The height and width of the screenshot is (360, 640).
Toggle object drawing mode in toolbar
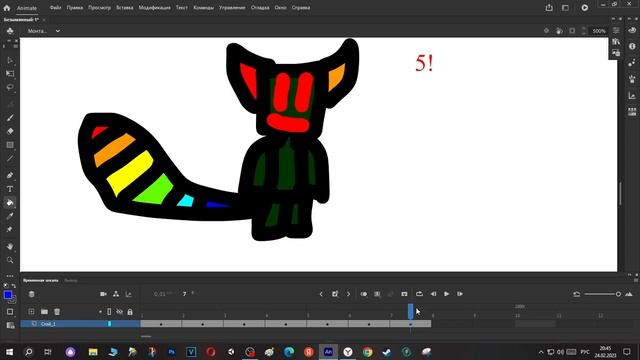point(10,312)
